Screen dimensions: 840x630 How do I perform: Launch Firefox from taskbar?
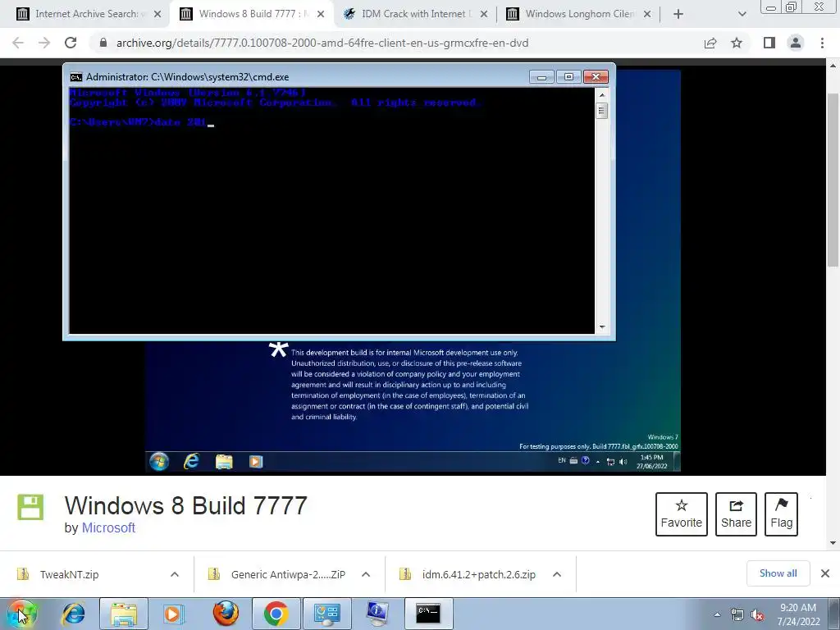coord(226,614)
